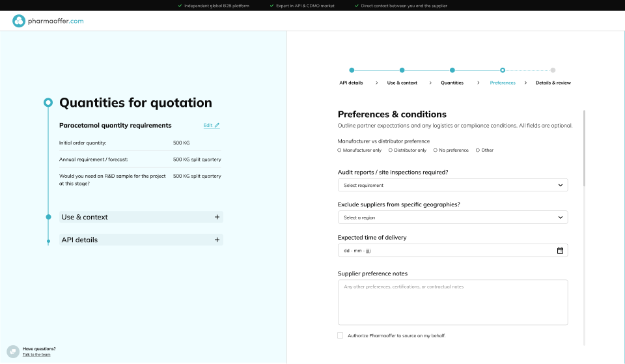
Task: Click the pencil icon next to Edit
Action: [217, 125]
